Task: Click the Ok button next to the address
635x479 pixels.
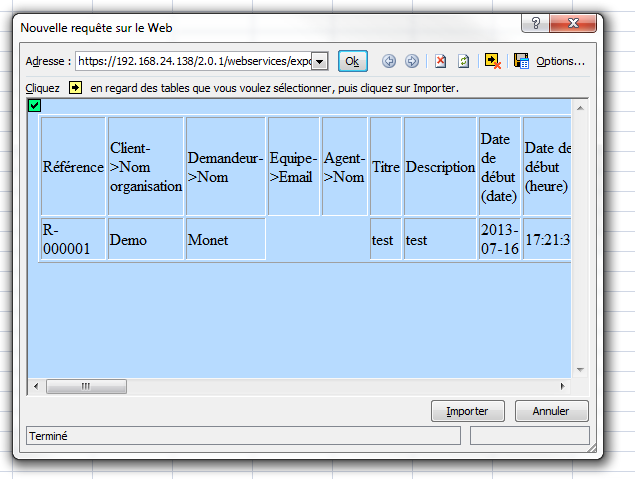Action: pyautogui.click(x=352, y=62)
